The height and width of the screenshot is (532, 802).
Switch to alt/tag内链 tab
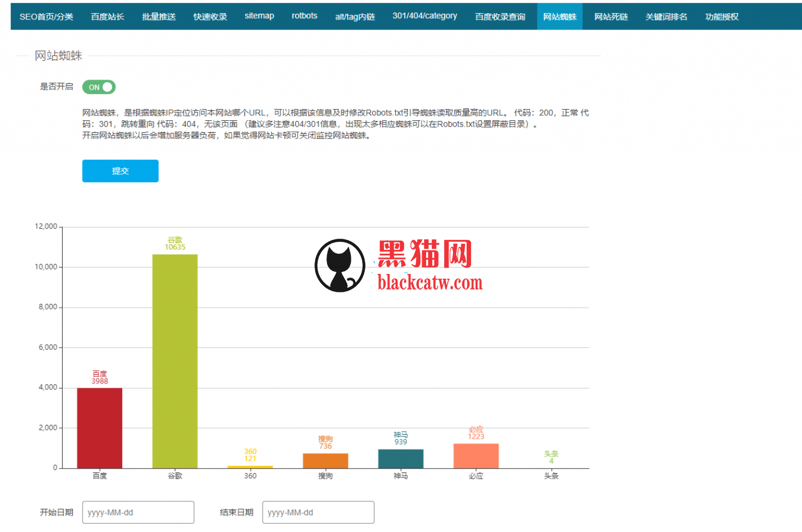click(x=355, y=16)
